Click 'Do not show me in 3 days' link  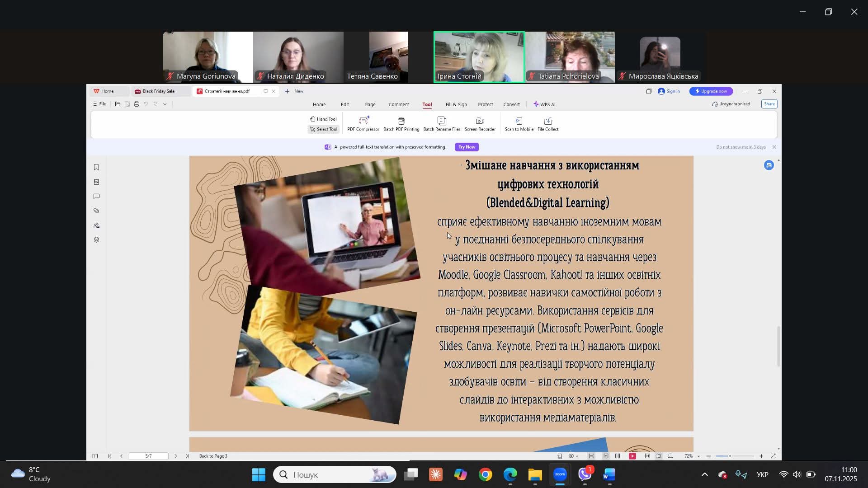pos(741,147)
